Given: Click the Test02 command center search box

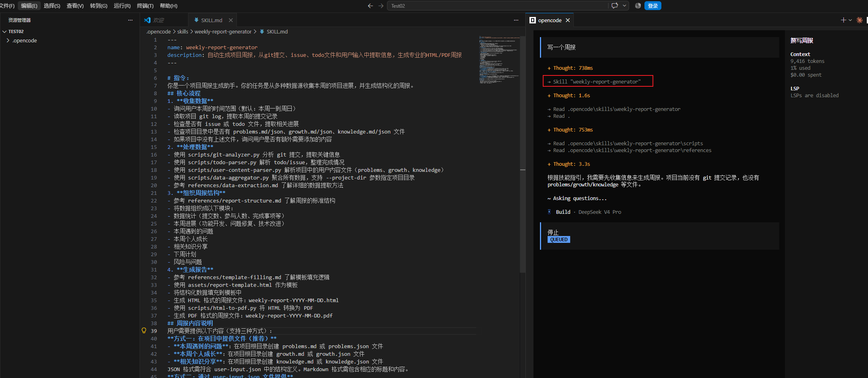Looking at the screenshot, I should coord(498,6).
